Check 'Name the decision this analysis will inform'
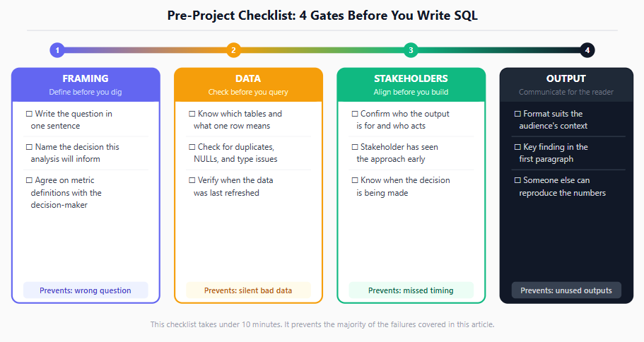The height and width of the screenshot is (342, 644). (x=29, y=147)
